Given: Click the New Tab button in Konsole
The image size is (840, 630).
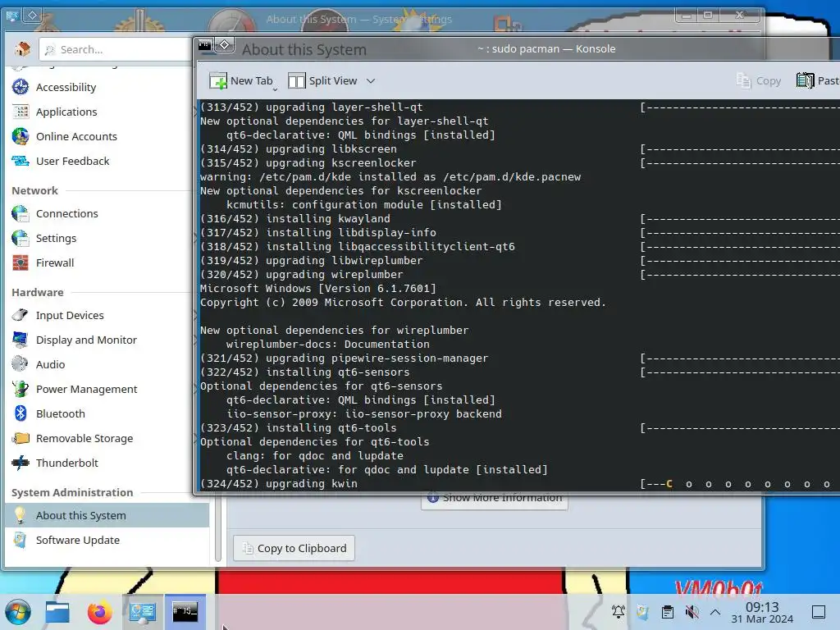Looking at the screenshot, I should pos(241,81).
